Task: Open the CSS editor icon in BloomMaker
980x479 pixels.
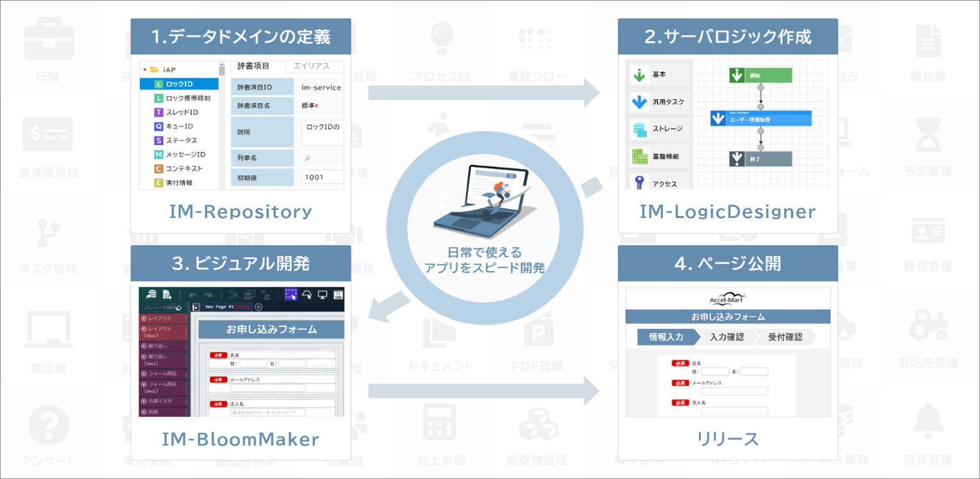Action: [x=338, y=295]
